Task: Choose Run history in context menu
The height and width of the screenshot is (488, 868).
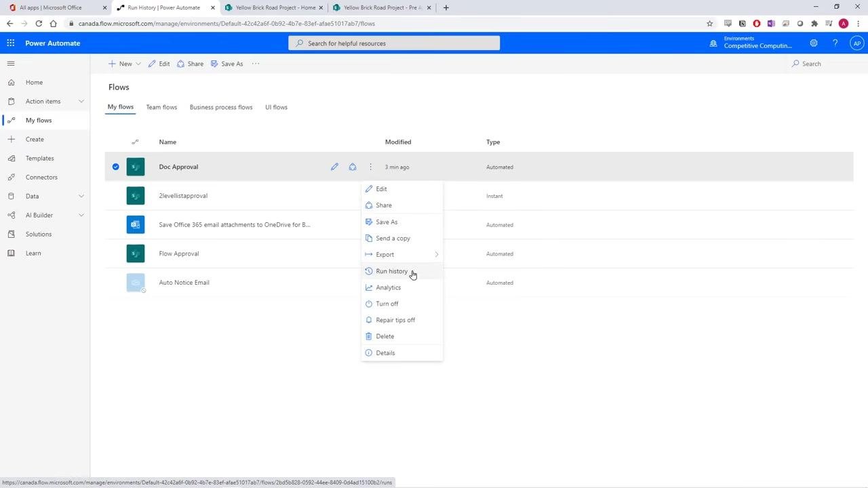Action: [x=402, y=271]
